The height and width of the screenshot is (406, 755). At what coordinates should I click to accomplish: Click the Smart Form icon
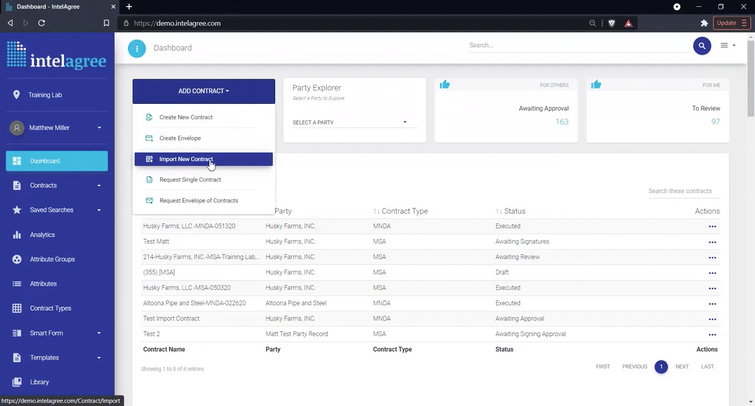[x=17, y=333]
